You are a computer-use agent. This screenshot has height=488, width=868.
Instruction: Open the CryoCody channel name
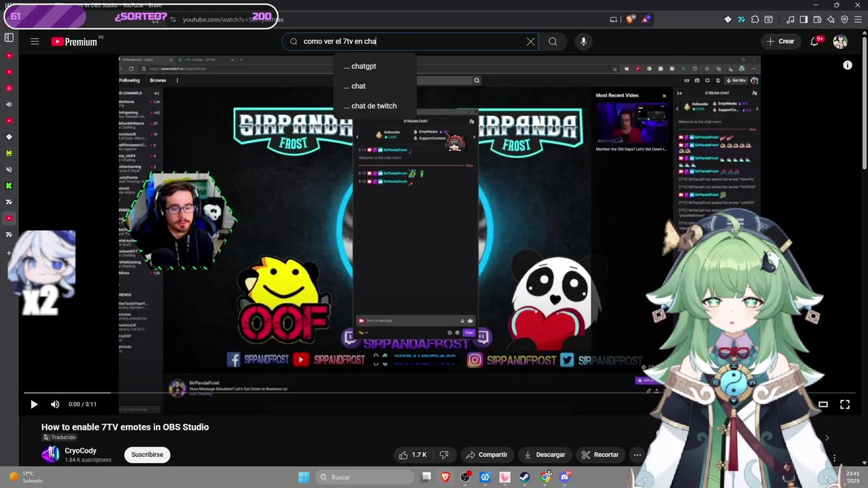[x=81, y=451]
